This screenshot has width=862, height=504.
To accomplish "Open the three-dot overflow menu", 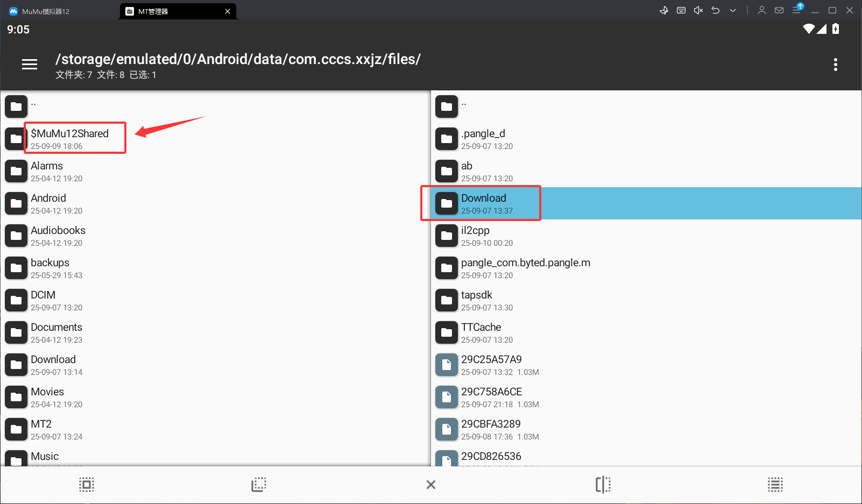I will pyautogui.click(x=835, y=65).
